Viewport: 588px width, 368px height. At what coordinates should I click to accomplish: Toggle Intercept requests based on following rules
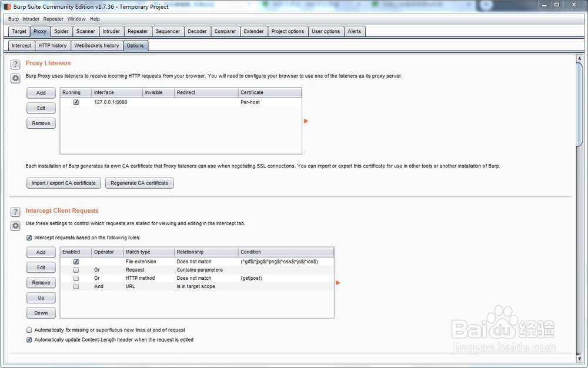tap(29, 237)
